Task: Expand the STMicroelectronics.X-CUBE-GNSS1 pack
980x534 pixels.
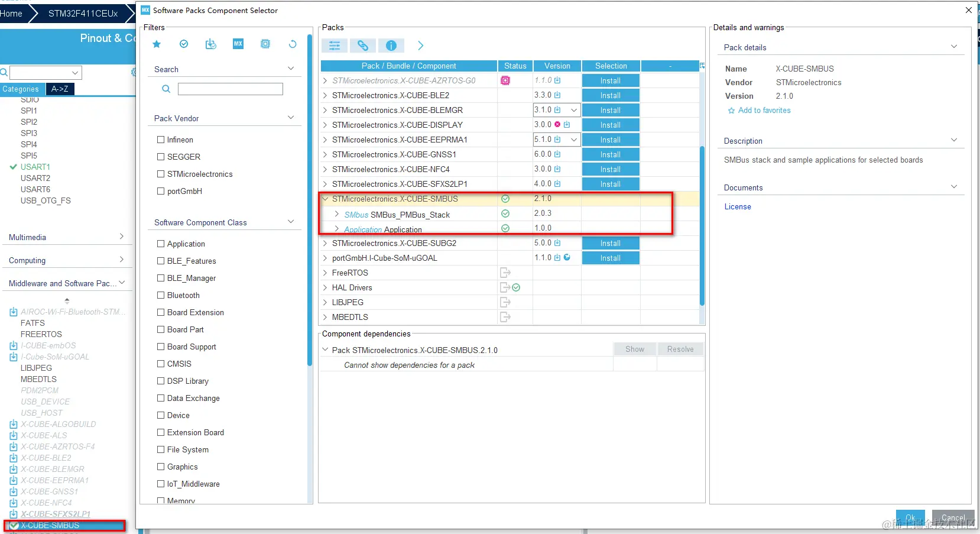Action: tap(325, 154)
